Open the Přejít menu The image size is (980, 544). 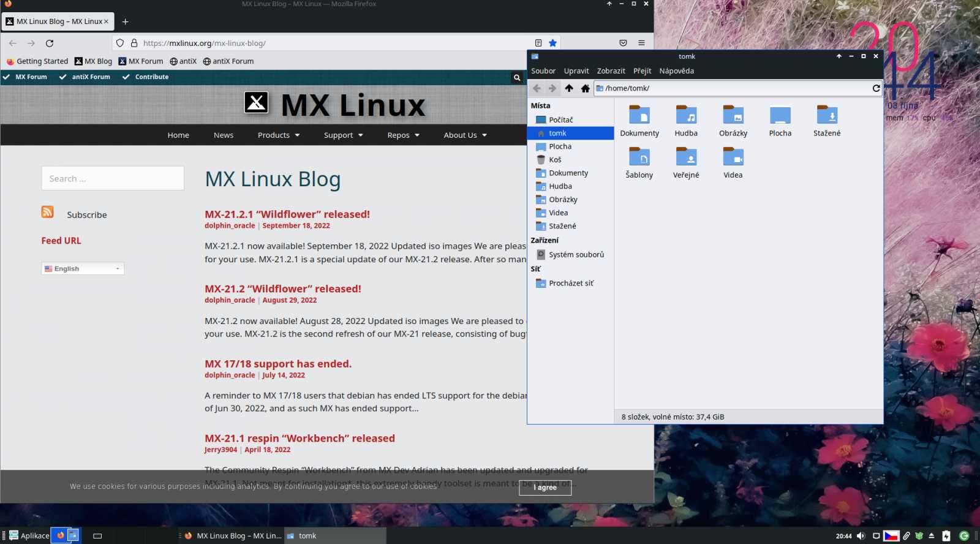pyautogui.click(x=643, y=71)
